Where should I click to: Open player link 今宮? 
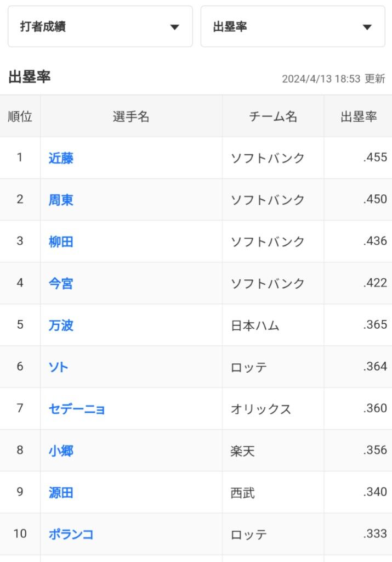61,283
